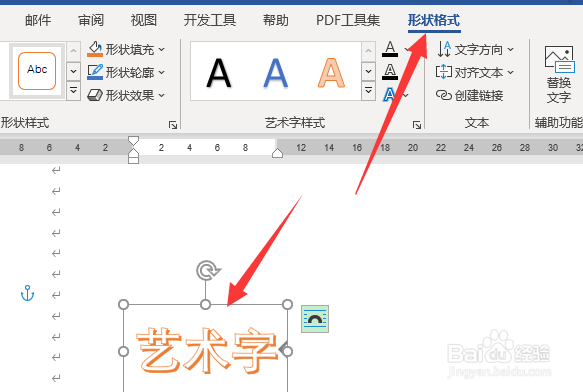
Task: Click the right-middle sizing handle of text box
Action: (288, 351)
